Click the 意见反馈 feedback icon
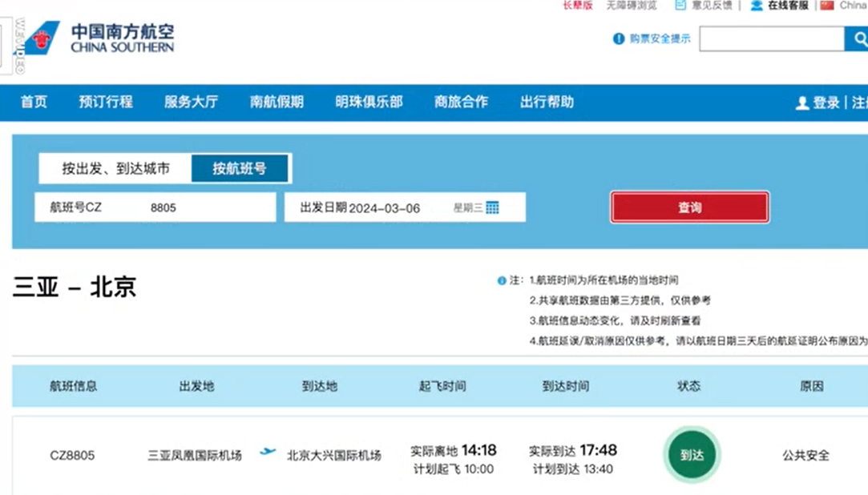Screen dimensions: 868x495 (x=681, y=6)
